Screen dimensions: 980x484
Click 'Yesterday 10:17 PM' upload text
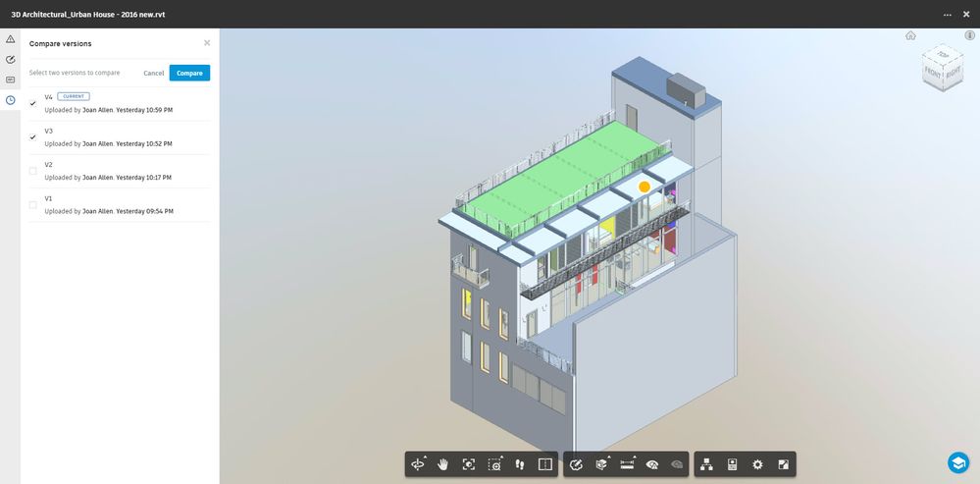pyautogui.click(x=144, y=178)
